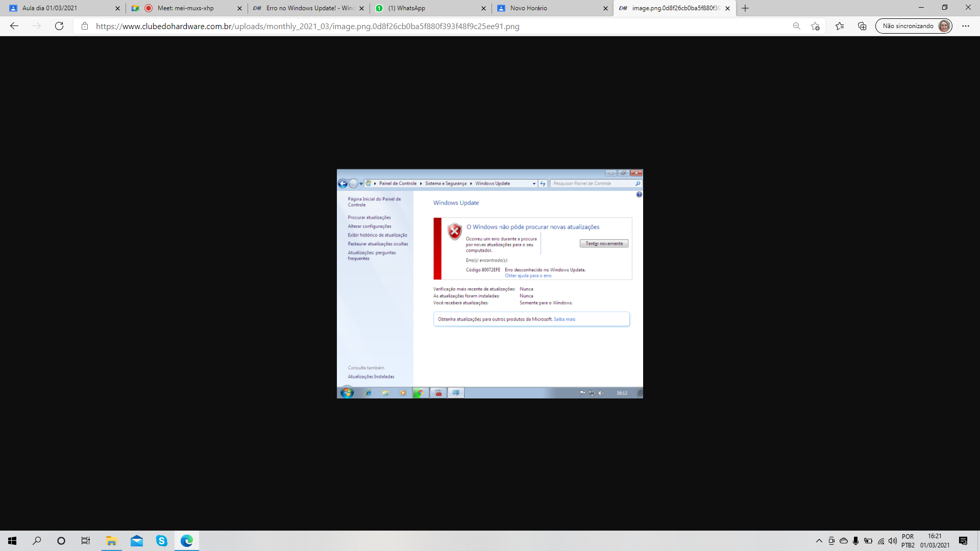This screenshot has width=980, height=551.
Task: Open Task View
Action: point(86,541)
